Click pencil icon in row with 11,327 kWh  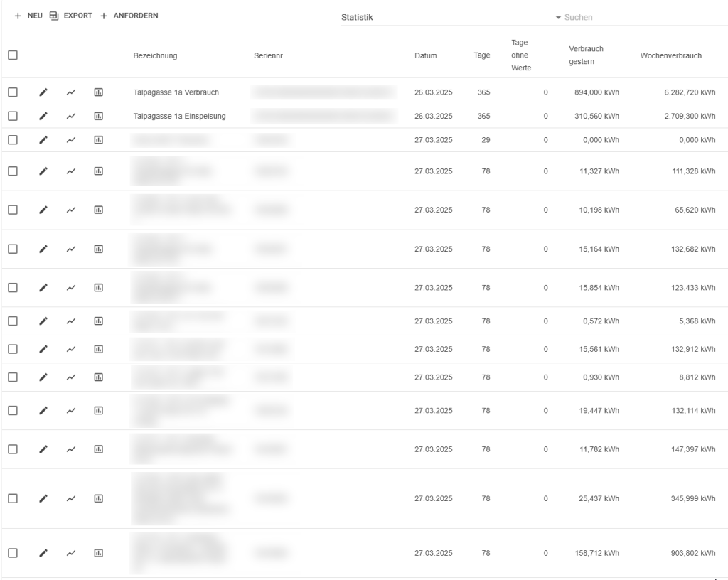coord(43,171)
